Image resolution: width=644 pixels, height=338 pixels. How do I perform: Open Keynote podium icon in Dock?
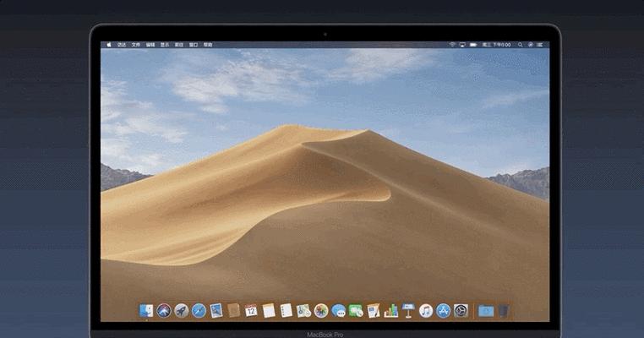[408, 311]
